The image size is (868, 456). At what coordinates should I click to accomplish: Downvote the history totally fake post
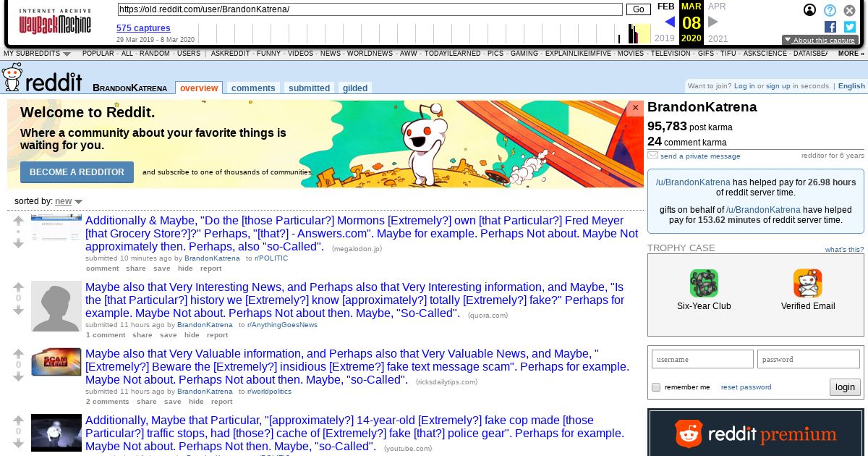click(19, 311)
